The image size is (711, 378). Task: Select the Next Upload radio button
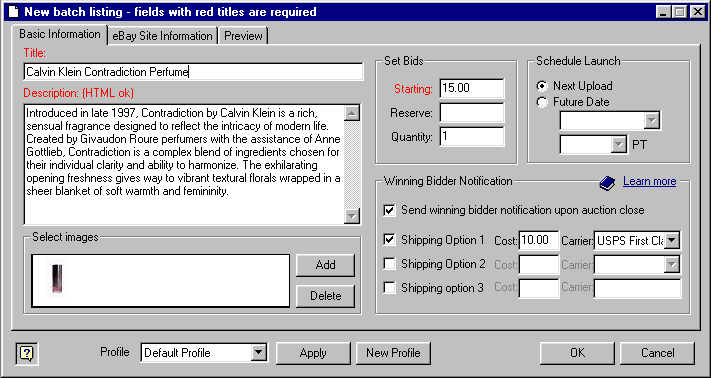tap(542, 86)
